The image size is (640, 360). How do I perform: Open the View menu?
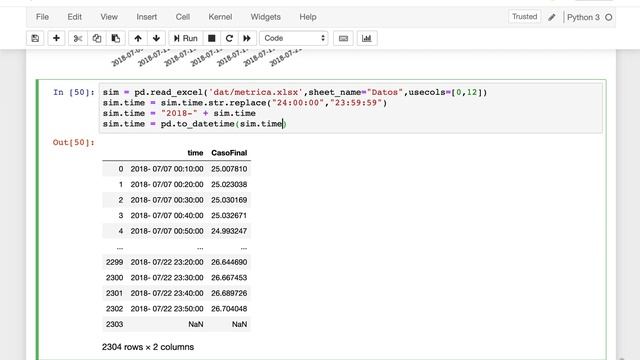(109, 17)
